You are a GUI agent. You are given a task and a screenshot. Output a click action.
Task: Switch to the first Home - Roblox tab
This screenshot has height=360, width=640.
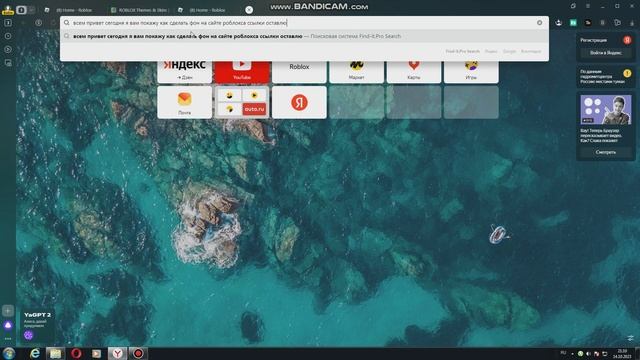click(x=73, y=10)
